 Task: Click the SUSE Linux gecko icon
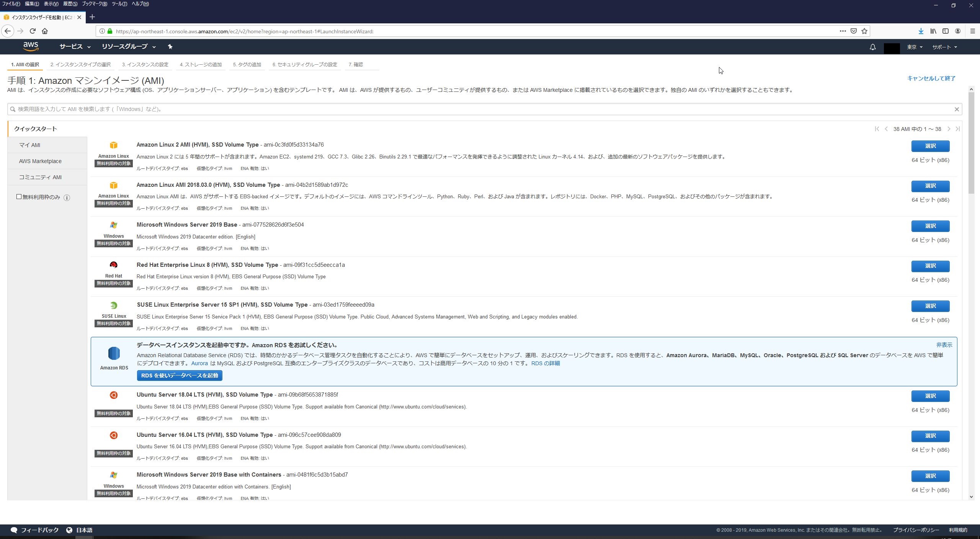113,305
